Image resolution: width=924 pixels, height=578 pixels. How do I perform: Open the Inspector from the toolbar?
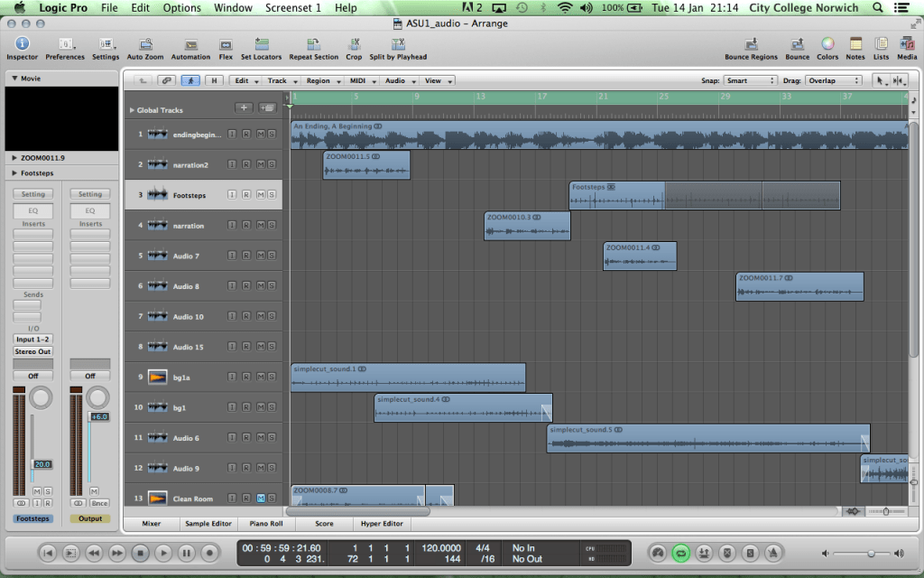tap(22, 45)
